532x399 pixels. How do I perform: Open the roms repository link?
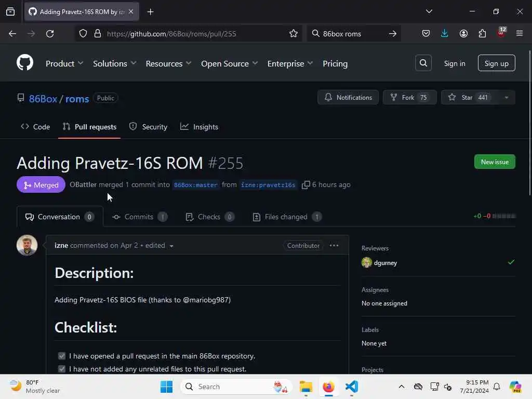[x=77, y=99]
